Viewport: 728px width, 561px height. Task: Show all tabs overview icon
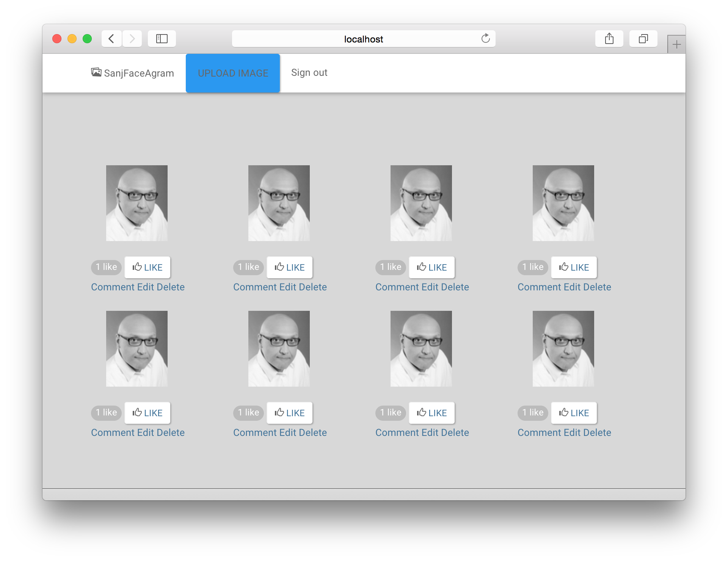pyautogui.click(x=643, y=39)
